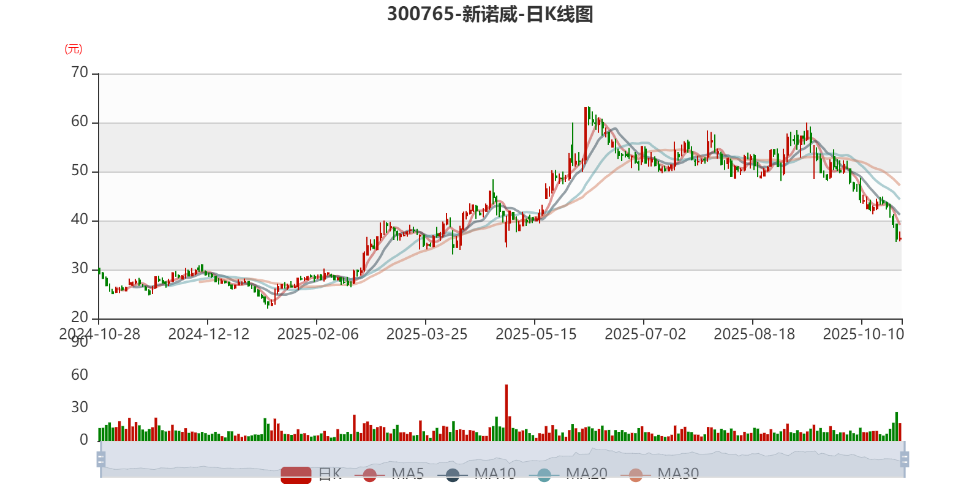Click the 2025-07-02 date label
The height and width of the screenshot is (490, 980).
pos(645,334)
